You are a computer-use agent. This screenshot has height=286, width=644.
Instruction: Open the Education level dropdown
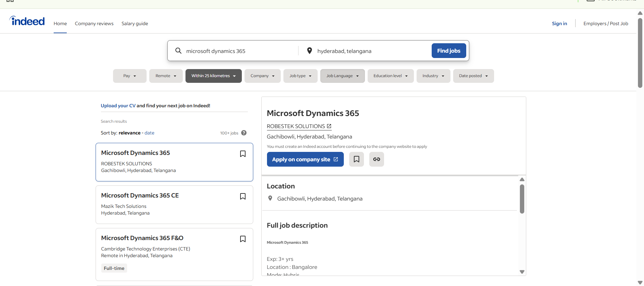click(391, 76)
